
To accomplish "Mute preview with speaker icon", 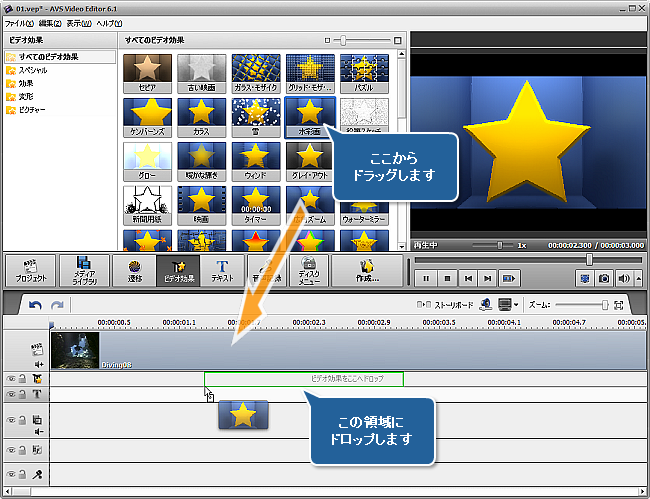I will [623, 279].
